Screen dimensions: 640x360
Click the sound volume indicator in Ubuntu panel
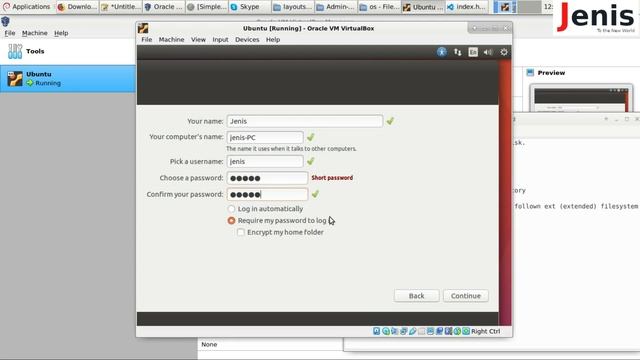point(488,52)
